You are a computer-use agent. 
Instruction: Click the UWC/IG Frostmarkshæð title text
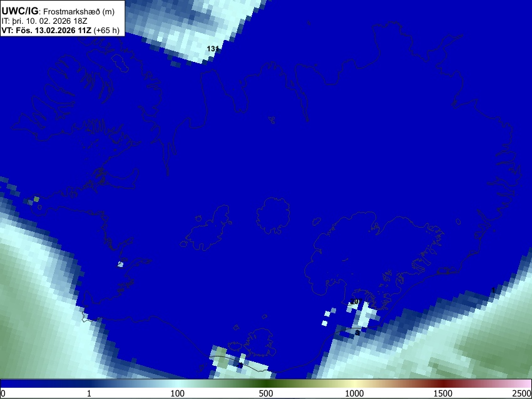pyautogui.click(x=58, y=11)
